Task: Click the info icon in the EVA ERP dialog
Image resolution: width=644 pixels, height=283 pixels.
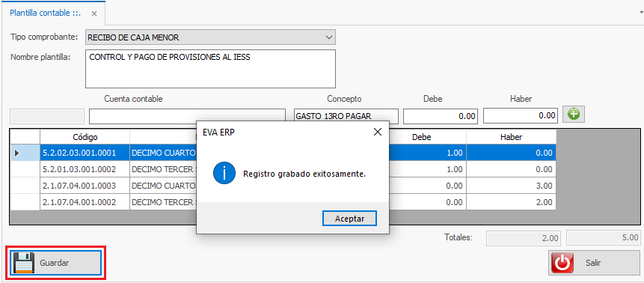Action: 224,173
